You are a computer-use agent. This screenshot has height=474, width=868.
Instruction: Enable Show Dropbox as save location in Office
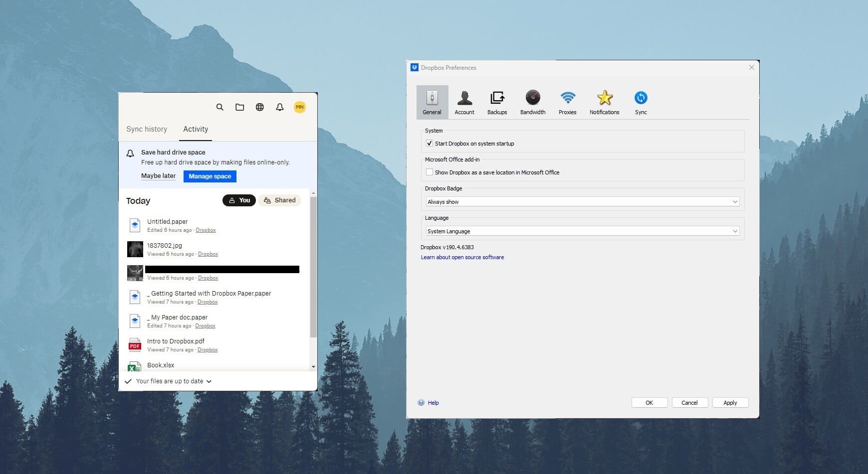coord(429,172)
